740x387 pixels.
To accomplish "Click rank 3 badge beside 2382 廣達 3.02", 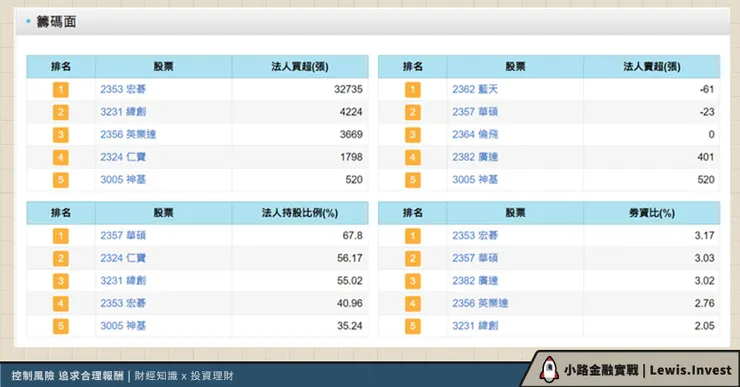I will tap(412, 281).
